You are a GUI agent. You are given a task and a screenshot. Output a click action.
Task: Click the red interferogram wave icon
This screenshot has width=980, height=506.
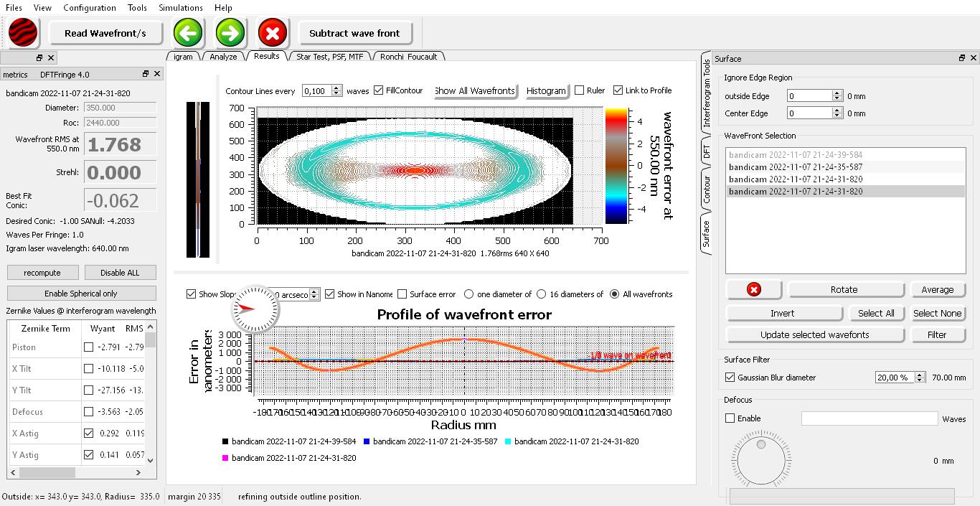click(x=24, y=32)
